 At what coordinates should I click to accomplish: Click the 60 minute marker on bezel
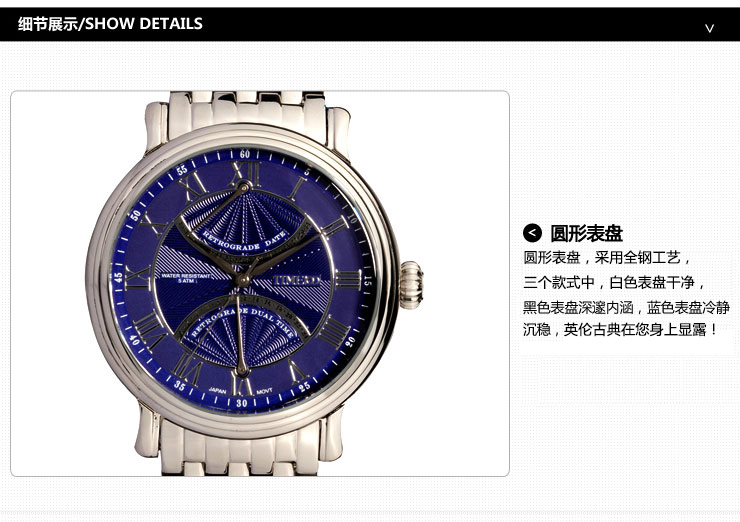[244, 154]
